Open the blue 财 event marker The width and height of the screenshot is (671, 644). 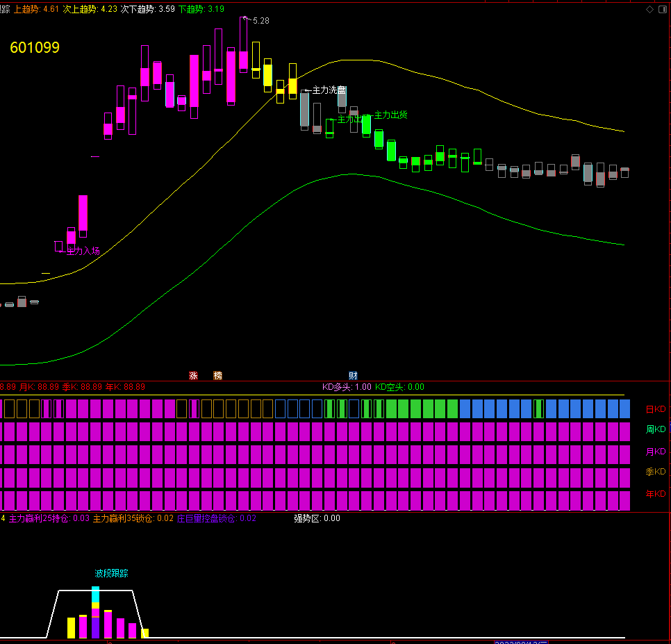click(353, 376)
